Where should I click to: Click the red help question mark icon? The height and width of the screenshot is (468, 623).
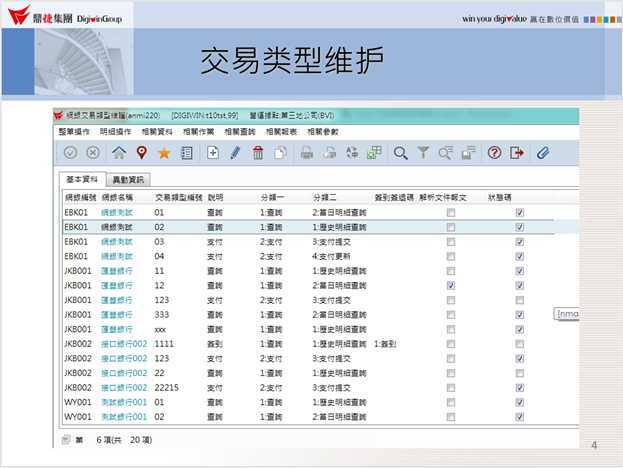(494, 153)
